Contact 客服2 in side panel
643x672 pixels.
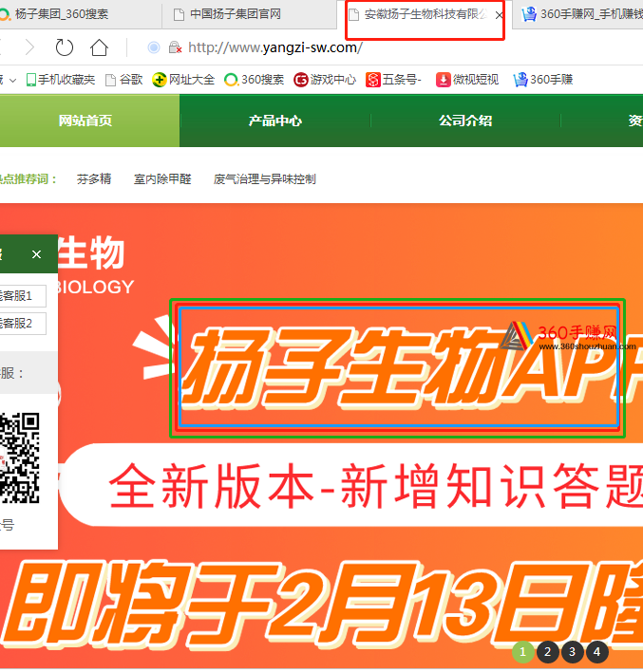(x=22, y=324)
